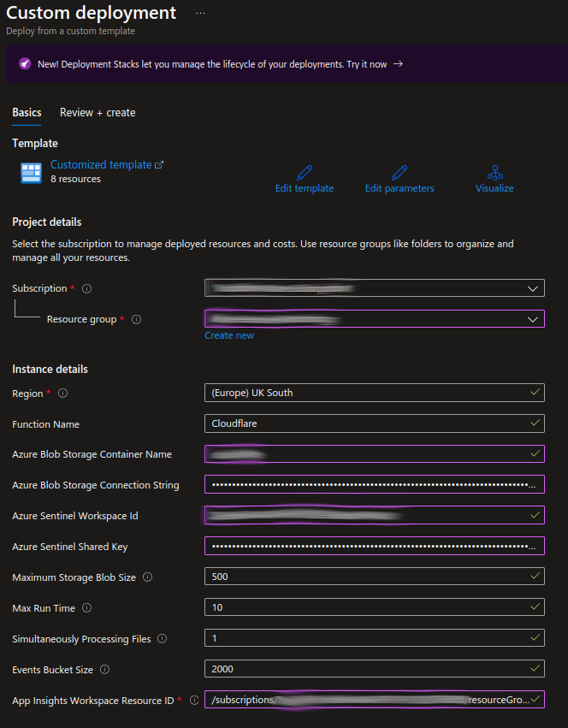Open Edit template
Viewport: 568px width, 728px height.
click(x=305, y=188)
